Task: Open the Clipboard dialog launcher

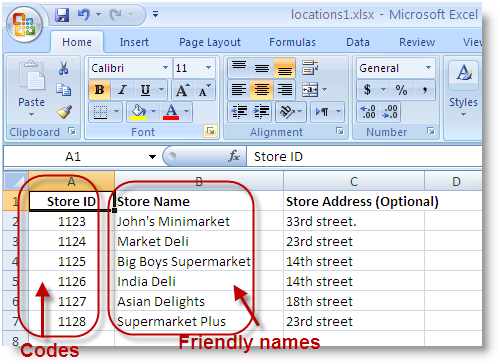Action: 72,131
